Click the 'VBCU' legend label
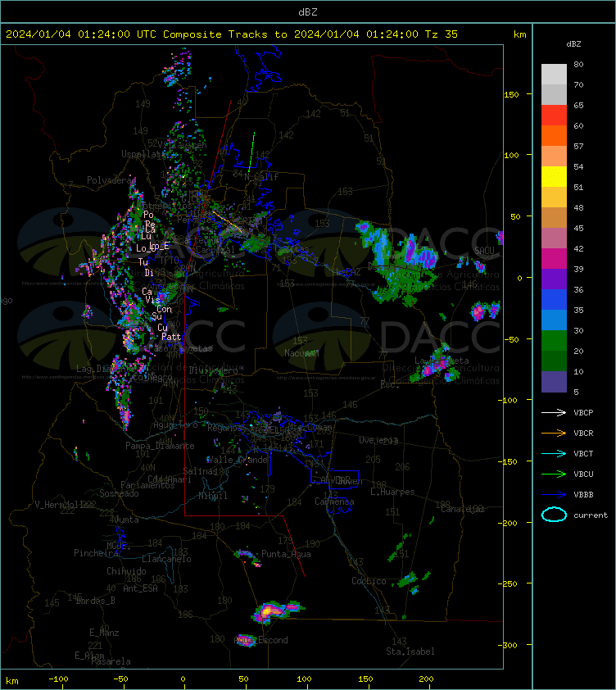Image resolution: width=616 pixels, height=690 pixels. (x=583, y=474)
